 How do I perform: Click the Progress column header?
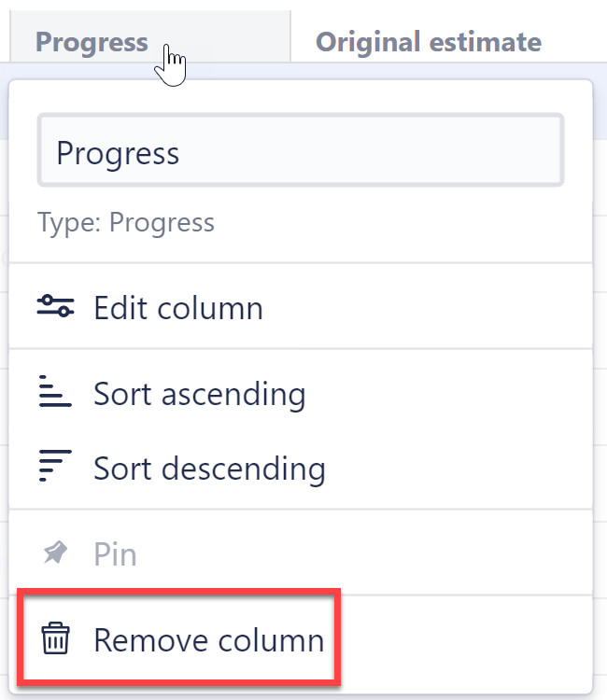pos(92,42)
